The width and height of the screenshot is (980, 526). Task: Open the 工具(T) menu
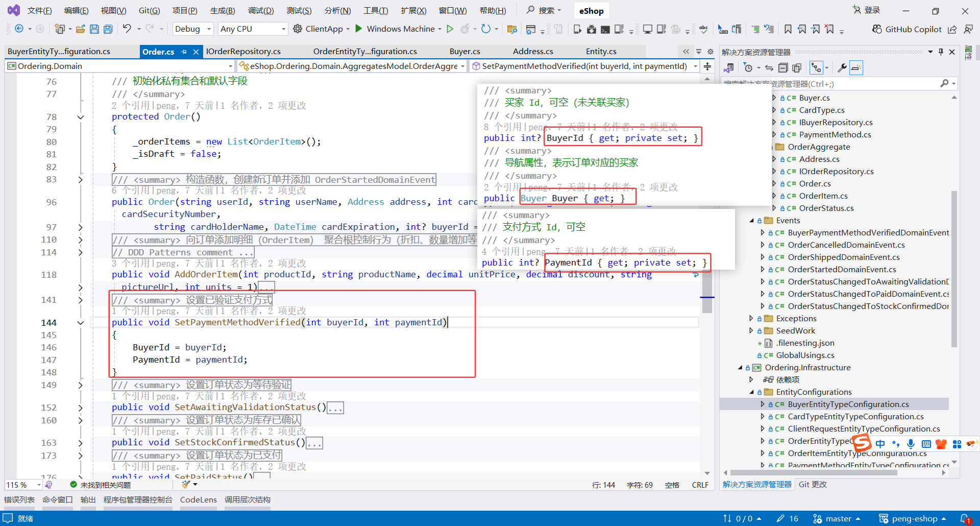[376, 11]
